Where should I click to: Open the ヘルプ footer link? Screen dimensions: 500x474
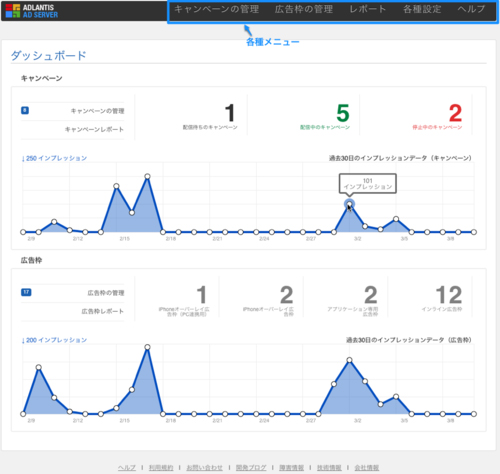(127, 468)
